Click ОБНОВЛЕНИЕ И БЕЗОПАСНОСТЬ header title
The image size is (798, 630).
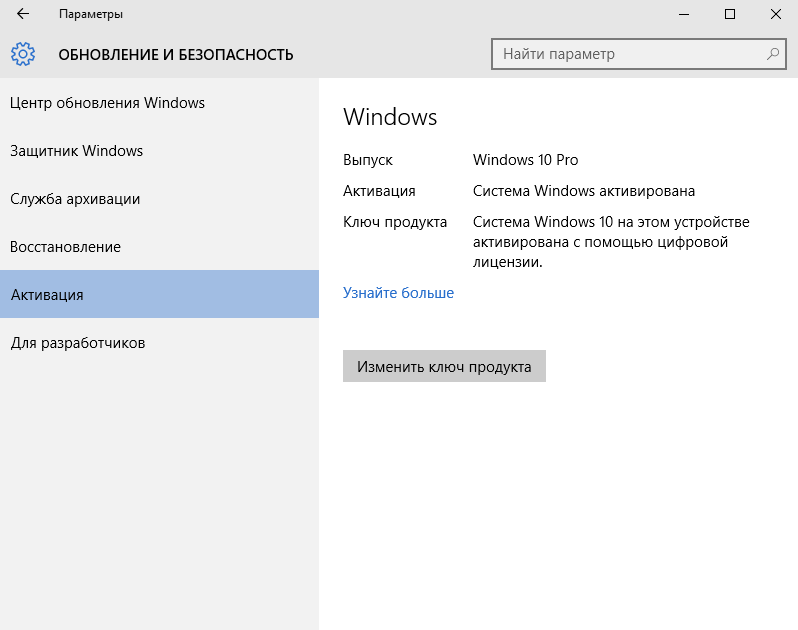tap(176, 54)
